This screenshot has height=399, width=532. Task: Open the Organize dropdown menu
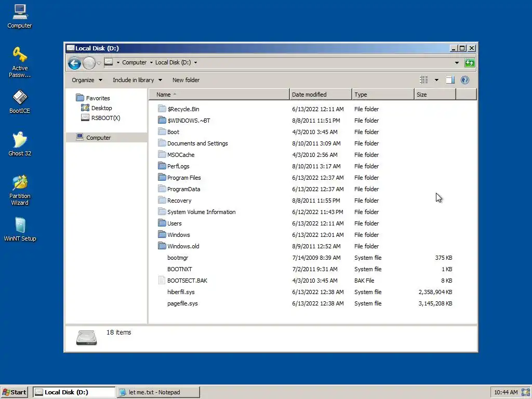pos(87,80)
